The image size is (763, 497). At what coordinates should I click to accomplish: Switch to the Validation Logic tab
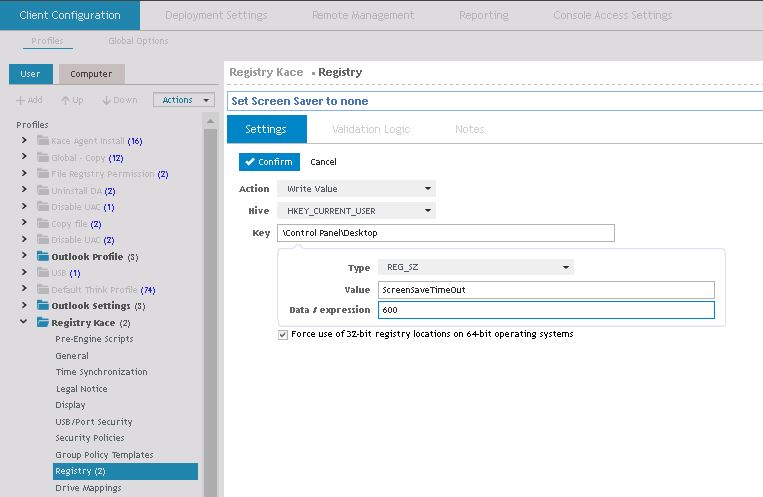[370, 129]
